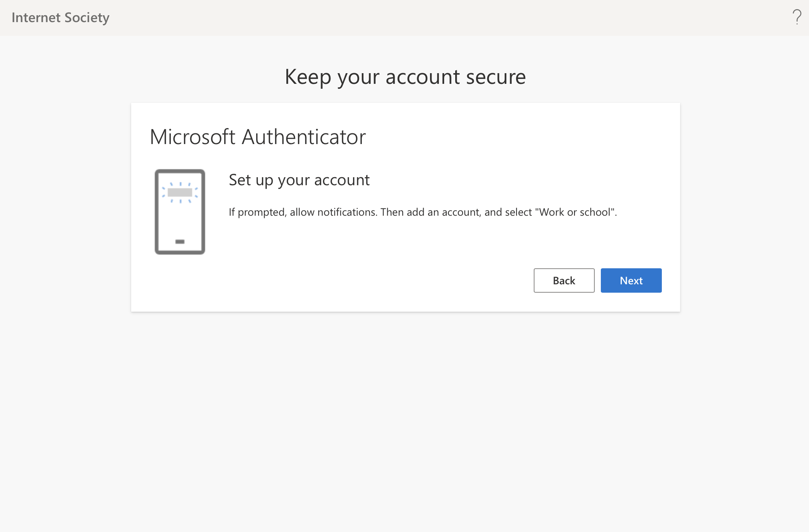Screen dimensions: 809x532
Task: Click the word 'Authenticator' in card title
Action: 303,137
